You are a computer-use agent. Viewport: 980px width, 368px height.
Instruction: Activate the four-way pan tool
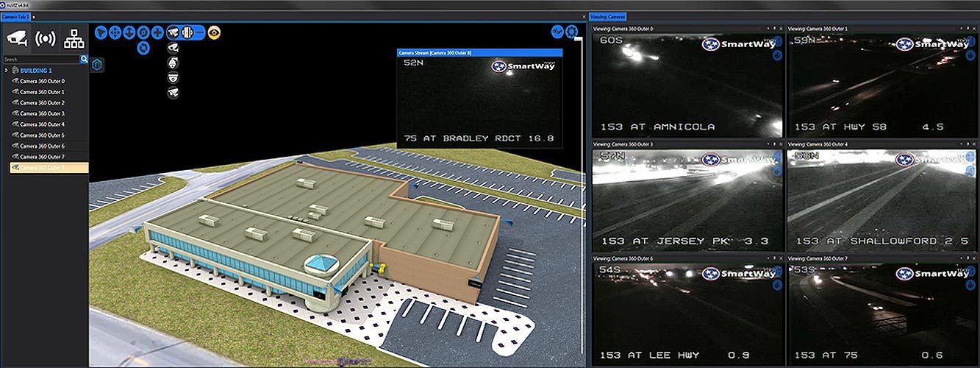115,32
